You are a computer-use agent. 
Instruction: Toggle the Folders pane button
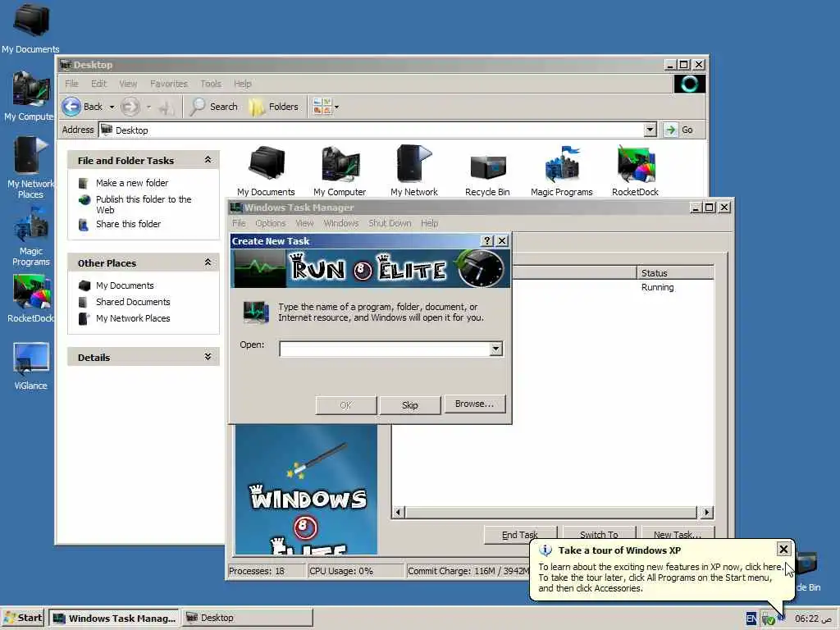click(273, 107)
